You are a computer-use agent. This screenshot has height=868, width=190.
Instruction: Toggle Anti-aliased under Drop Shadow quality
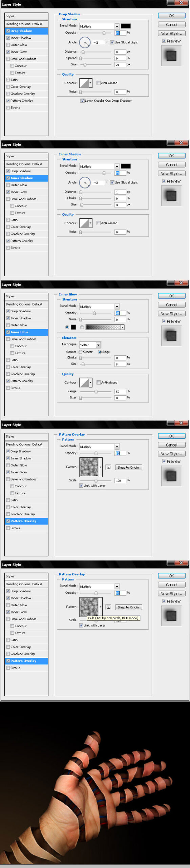(x=99, y=83)
